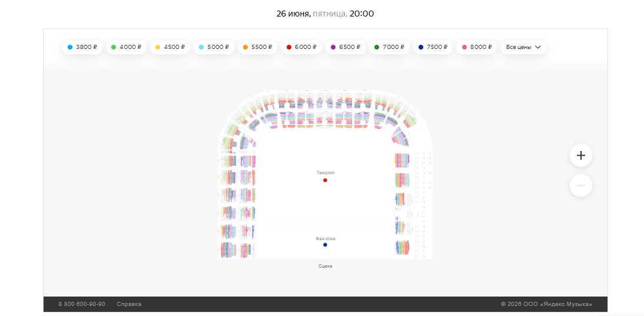This screenshot has width=644, height=316.
Task: Select the 5000 ₽ price chip
Action: pyautogui.click(x=213, y=47)
